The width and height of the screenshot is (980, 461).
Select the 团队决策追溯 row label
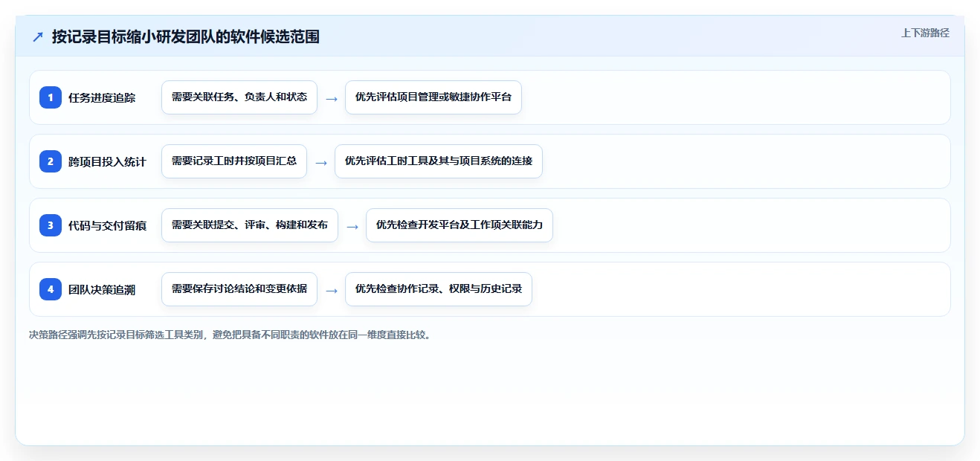click(x=102, y=289)
